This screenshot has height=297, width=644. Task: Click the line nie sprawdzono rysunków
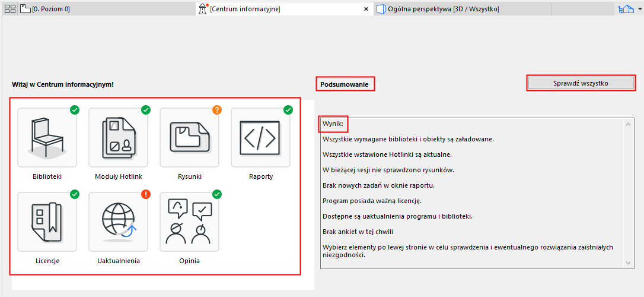point(388,170)
